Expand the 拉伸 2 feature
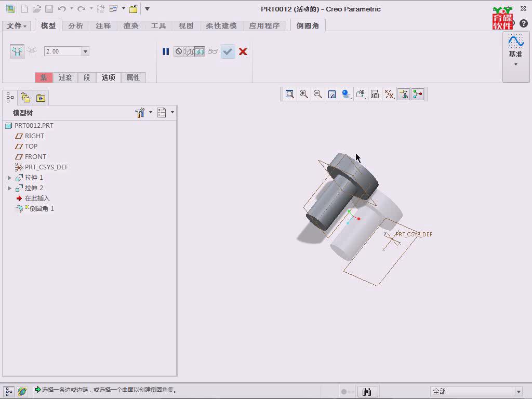532x399 pixels. click(9, 188)
